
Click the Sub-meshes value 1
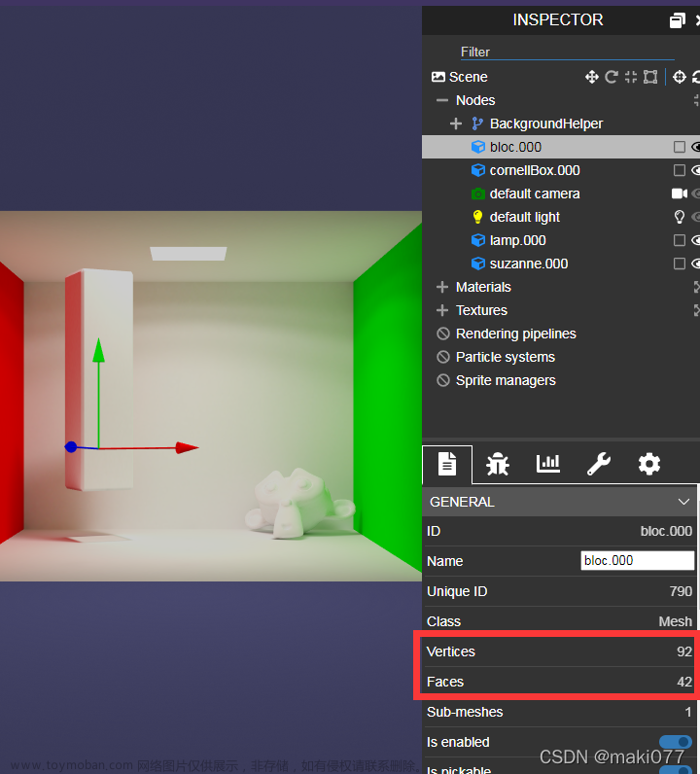(688, 712)
